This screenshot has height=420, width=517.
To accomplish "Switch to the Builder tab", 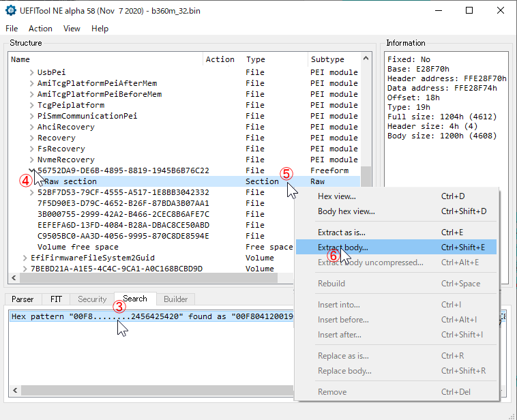I will (175, 299).
